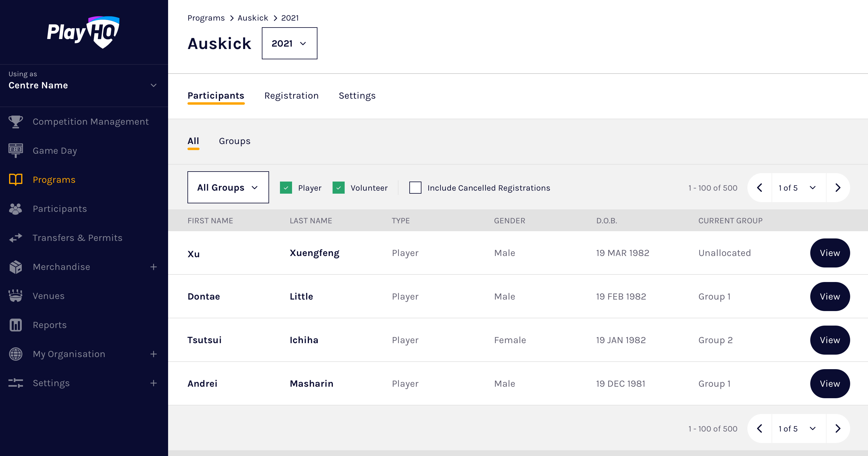Uncheck the Player checkbox

click(x=286, y=188)
